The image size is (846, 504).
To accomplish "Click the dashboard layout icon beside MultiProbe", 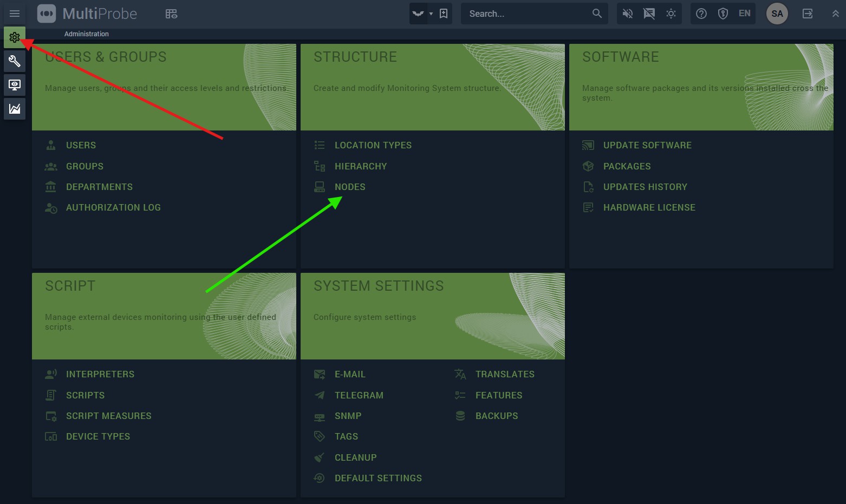I will coord(171,14).
